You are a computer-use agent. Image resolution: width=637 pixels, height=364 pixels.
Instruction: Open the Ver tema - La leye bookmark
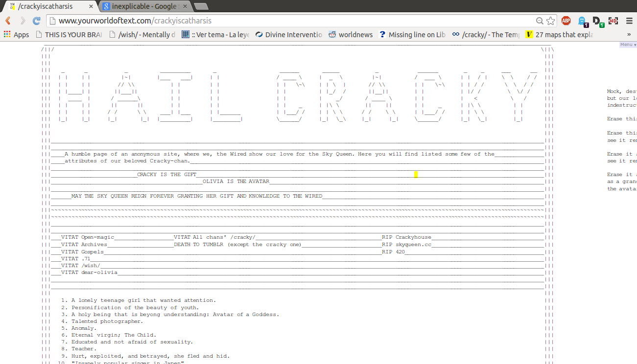pos(215,34)
